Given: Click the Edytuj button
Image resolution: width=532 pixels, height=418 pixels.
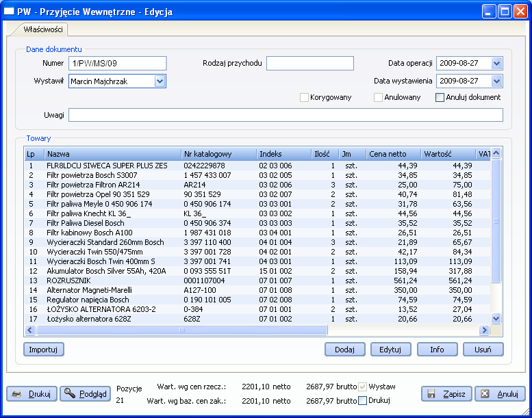Looking at the screenshot, I should [x=390, y=350].
